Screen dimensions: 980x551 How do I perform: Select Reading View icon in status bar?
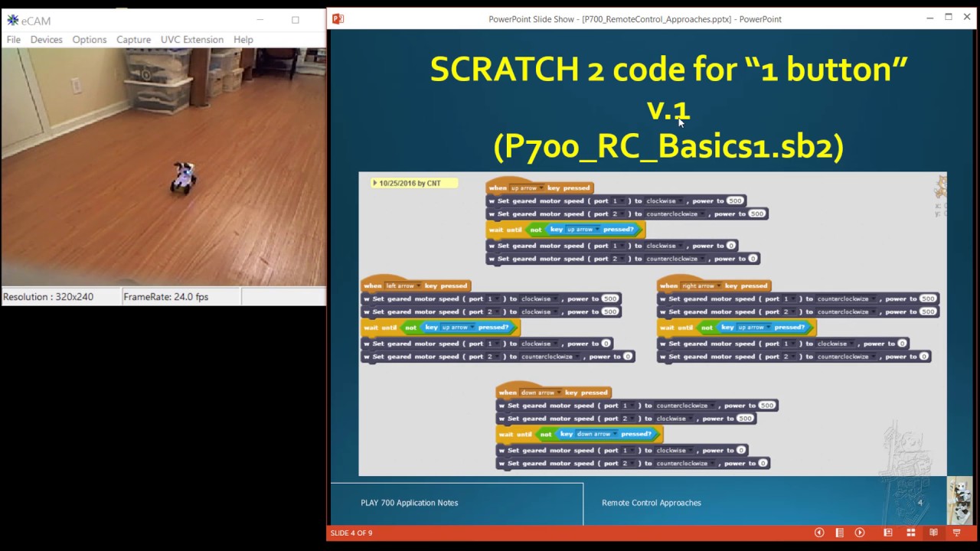[x=933, y=533]
